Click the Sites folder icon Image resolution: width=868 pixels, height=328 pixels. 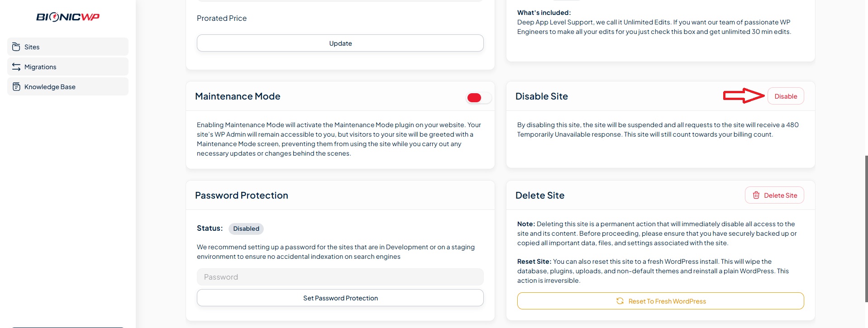pos(16,47)
